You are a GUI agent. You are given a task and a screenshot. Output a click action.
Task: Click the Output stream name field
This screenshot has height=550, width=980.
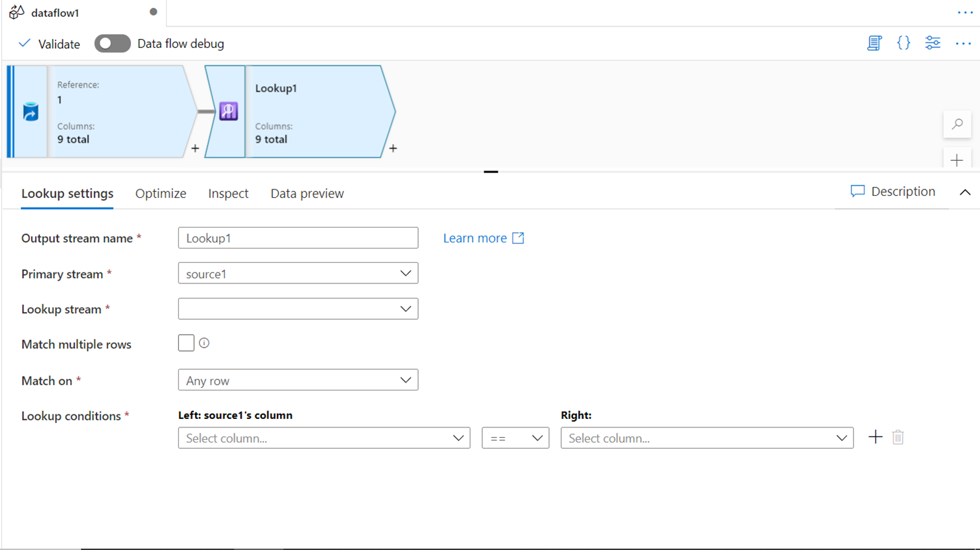click(x=298, y=238)
